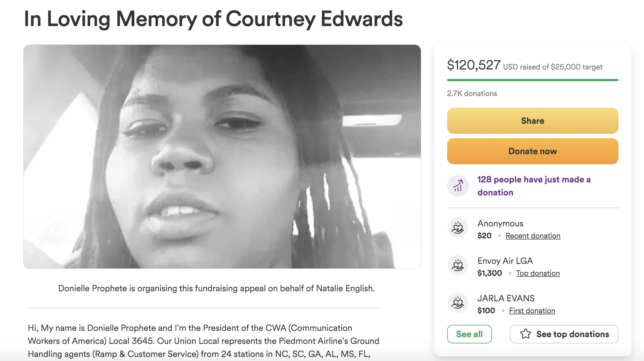The height and width of the screenshot is (361, 644).
Task: Click the Anonymous donor's heart-hand icon
Action: point(458,228)
